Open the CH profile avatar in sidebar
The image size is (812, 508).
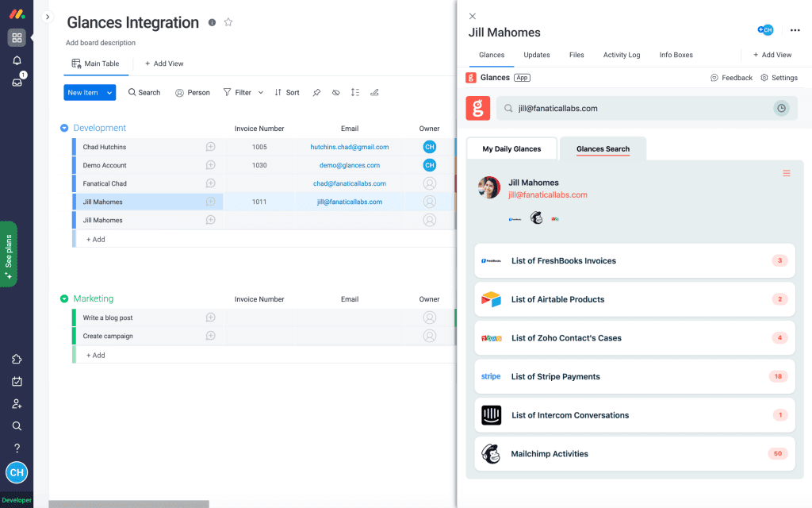[x=17, y=473]
